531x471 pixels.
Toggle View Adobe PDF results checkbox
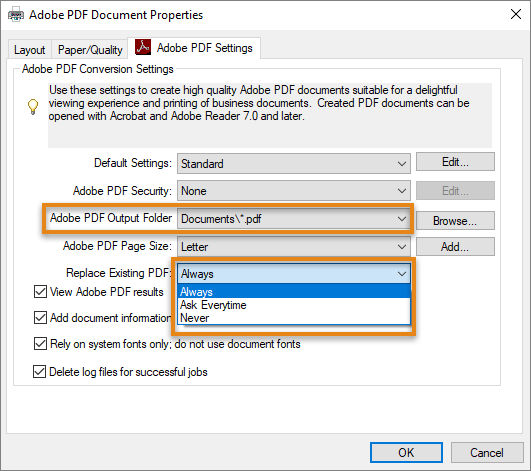point(40,292)
